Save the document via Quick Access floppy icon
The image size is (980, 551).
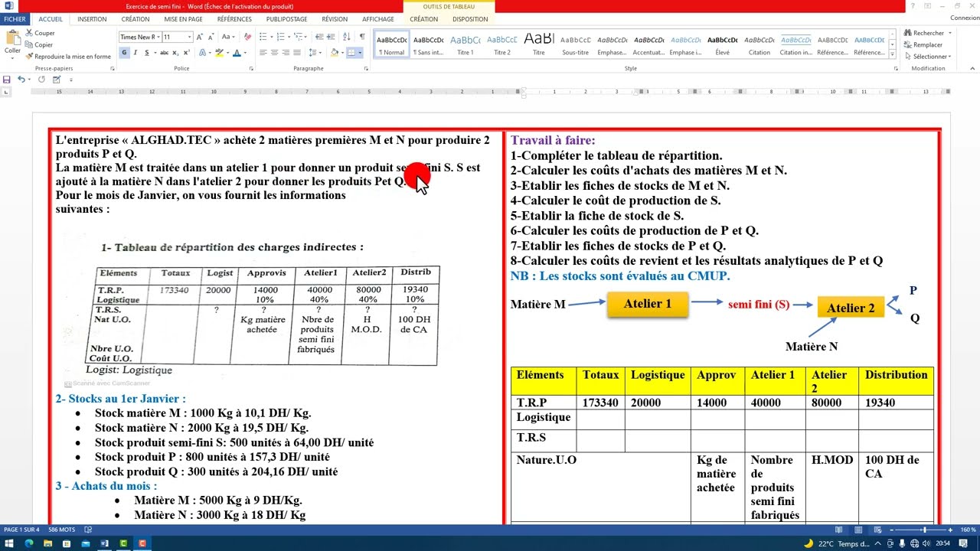coord(7,80)
